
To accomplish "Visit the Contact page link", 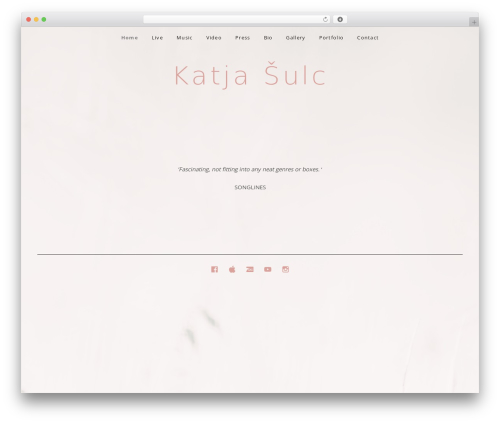I will 368,38.
